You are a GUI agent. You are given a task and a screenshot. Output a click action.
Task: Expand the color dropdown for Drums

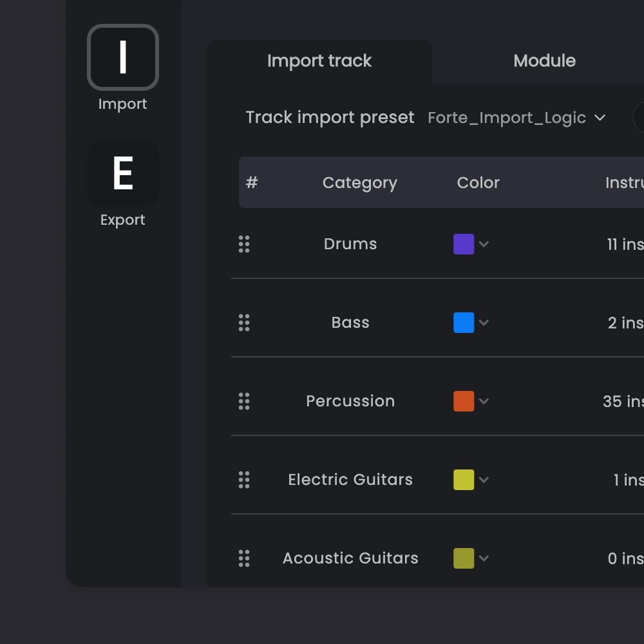click(485, 244)
